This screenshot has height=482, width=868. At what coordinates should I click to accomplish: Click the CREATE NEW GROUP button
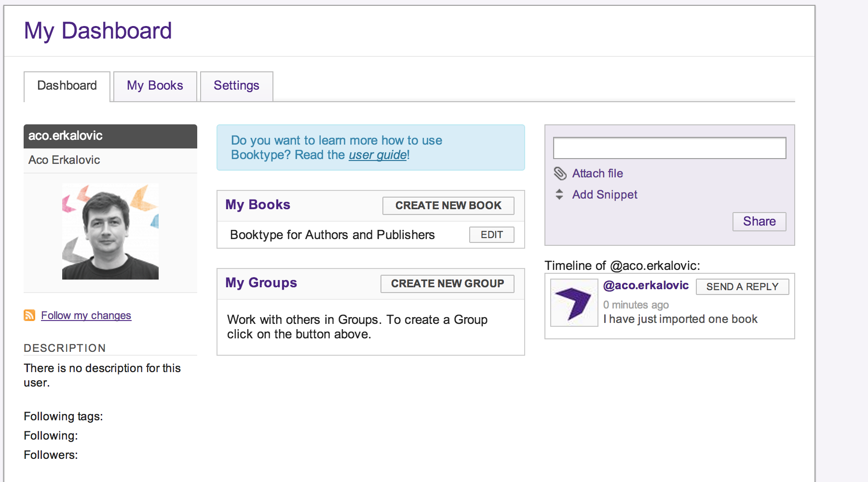[x=447, y=283]
